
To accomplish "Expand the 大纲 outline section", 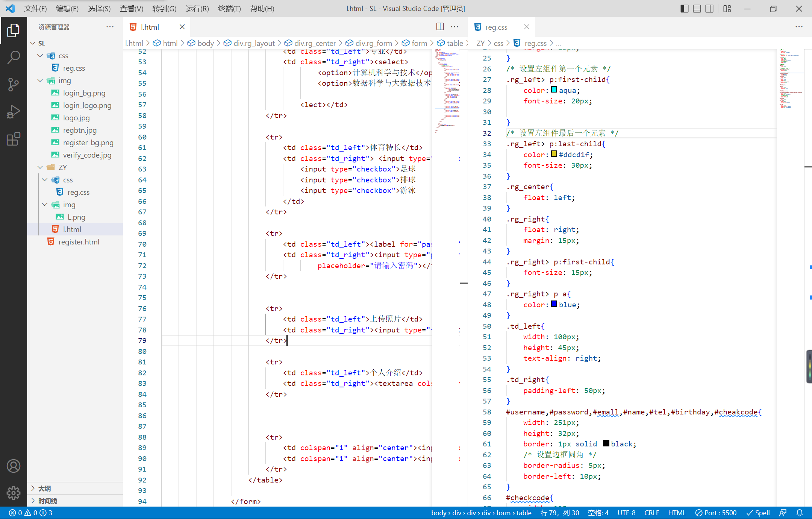I will point(44,489).
